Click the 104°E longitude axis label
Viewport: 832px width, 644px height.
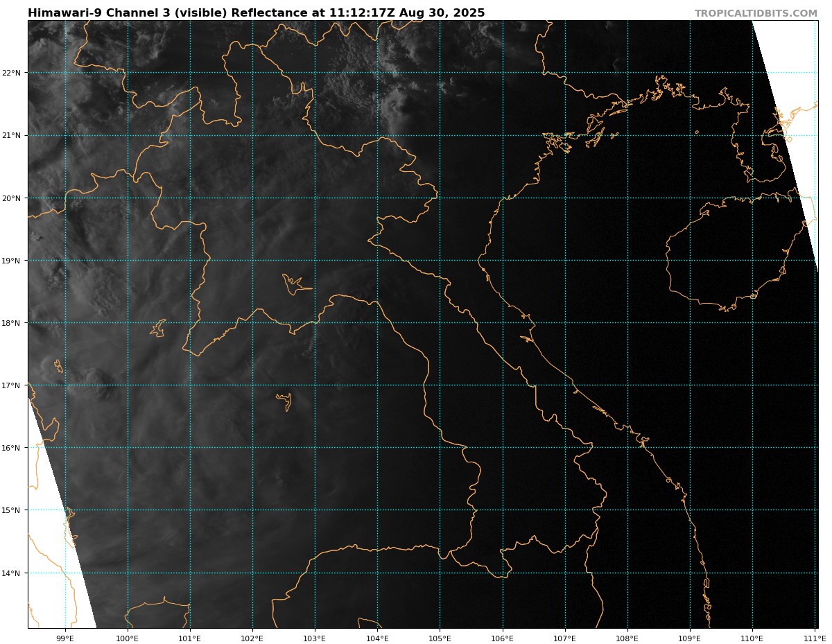377,638
